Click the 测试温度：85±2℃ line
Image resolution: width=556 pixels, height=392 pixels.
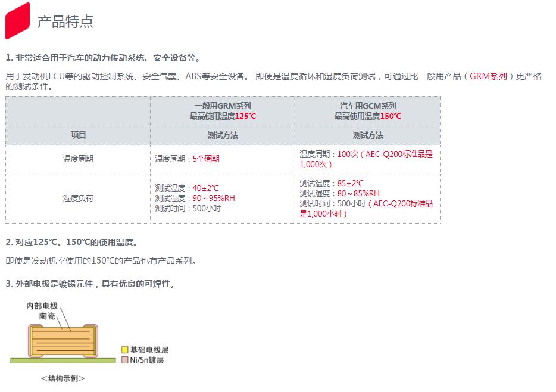(x=332, y=183)
